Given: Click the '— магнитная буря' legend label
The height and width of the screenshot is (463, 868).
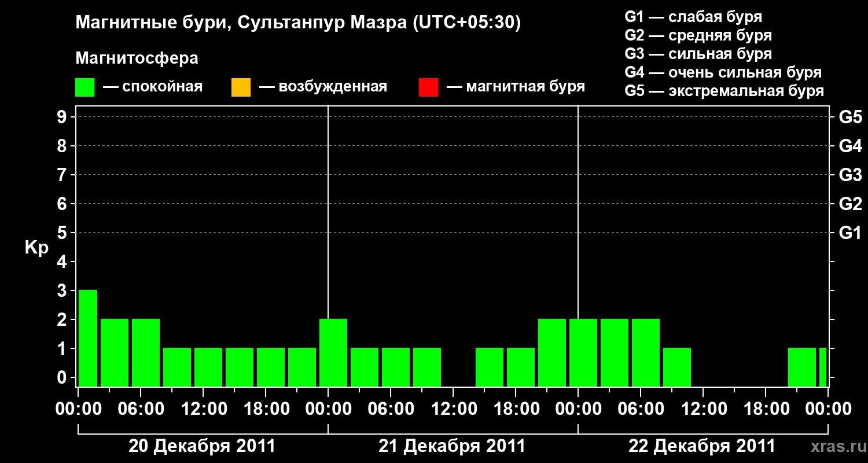Looking at the screenshot, I should click(516, 87).
